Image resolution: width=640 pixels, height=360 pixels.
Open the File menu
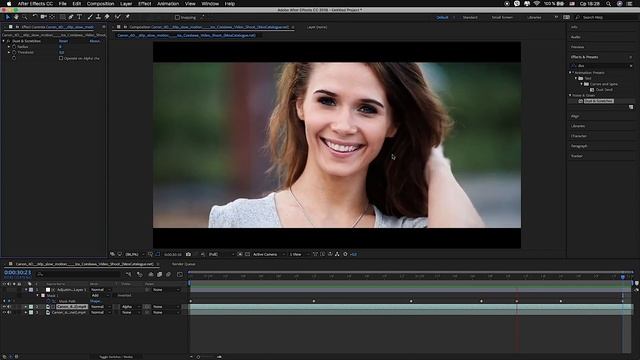click(62, 4)
